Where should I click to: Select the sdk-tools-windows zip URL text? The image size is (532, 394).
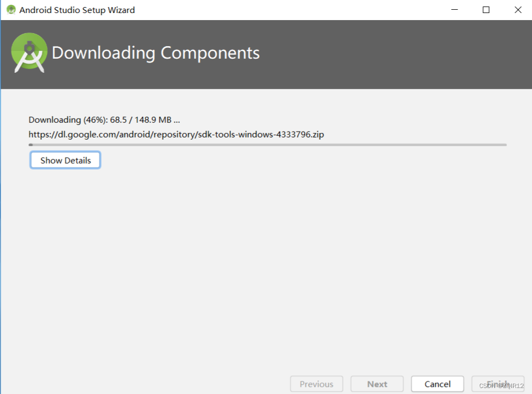(x=176, y=135)
